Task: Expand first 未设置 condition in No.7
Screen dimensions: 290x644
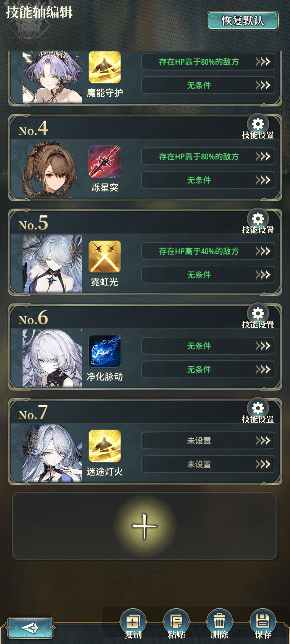Action: click(208, 440)
